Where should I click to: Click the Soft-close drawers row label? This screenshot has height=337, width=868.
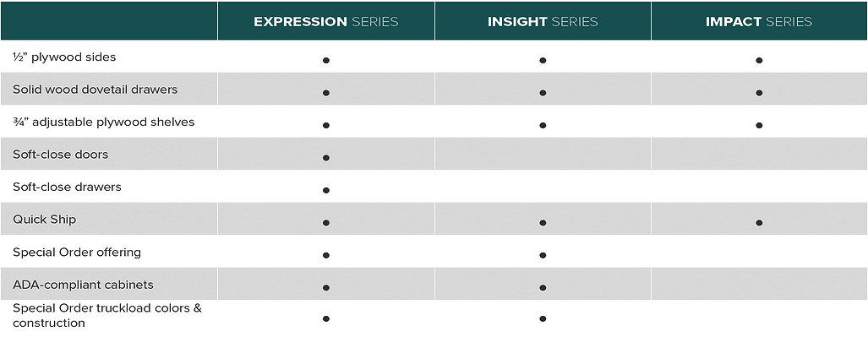(x=67, y=187)
